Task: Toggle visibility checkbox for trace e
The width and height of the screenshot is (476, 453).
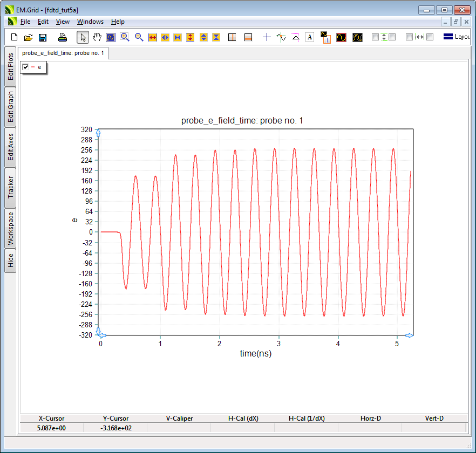Action: click(x=25, y=67)
